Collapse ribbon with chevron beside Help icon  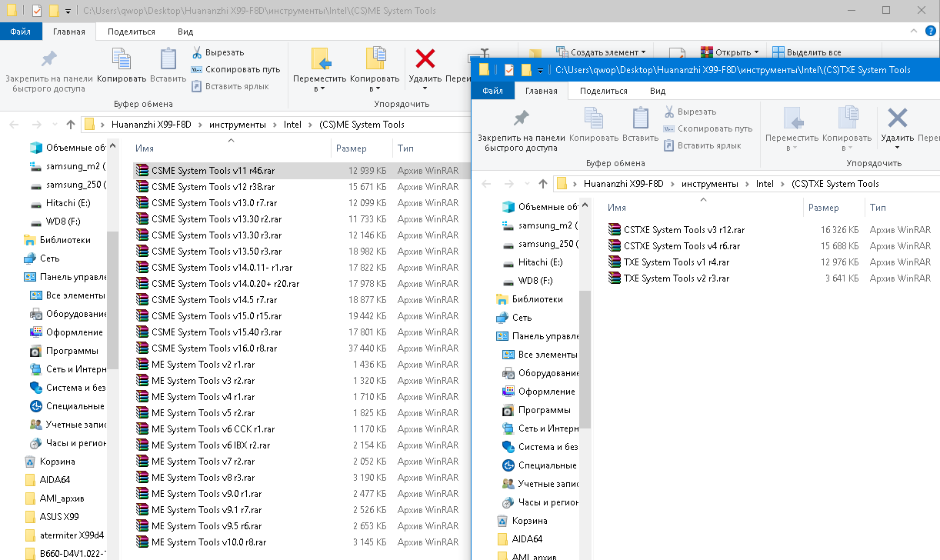pos(912,32)
